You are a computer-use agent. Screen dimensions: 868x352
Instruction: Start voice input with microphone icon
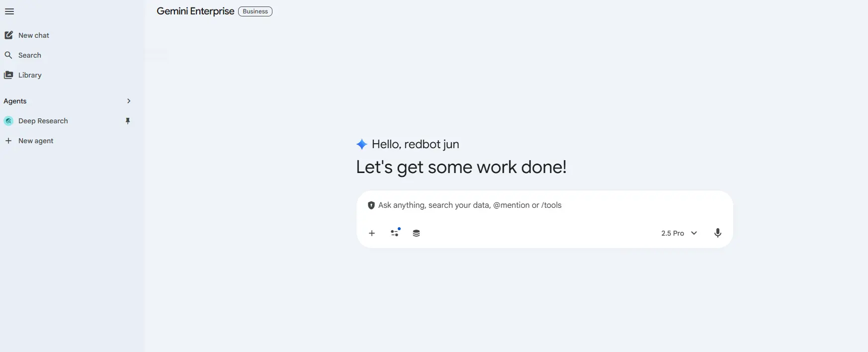pos(717,233)
